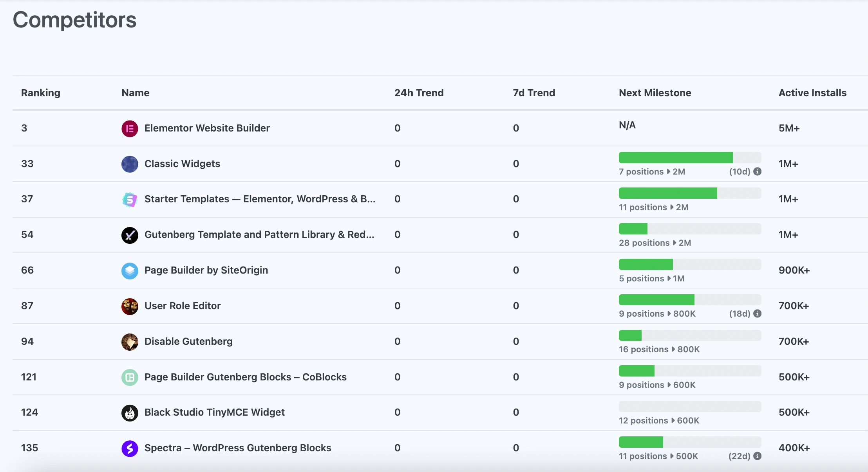Click the Classic Widgets plugin icon
Image resolution: width=868 pixels, height=472 pixels.
pos(130,164)
